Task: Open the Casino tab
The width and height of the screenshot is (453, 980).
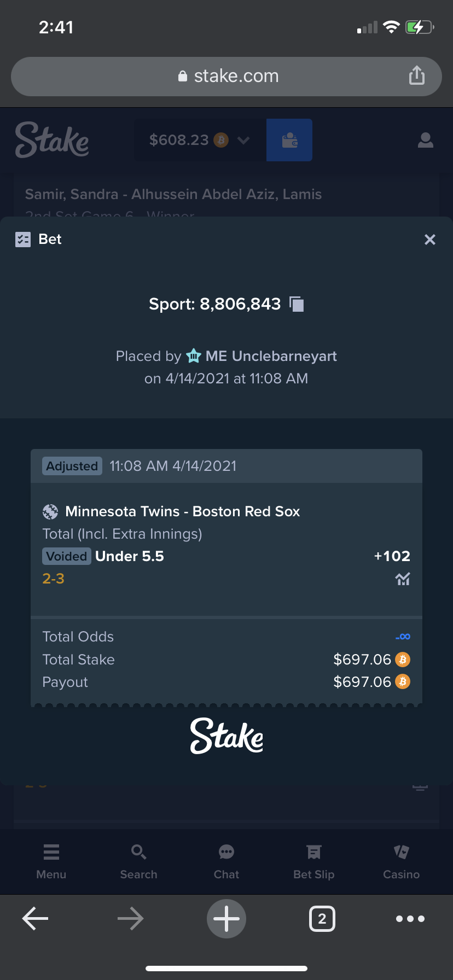Action: pos(402,862)
